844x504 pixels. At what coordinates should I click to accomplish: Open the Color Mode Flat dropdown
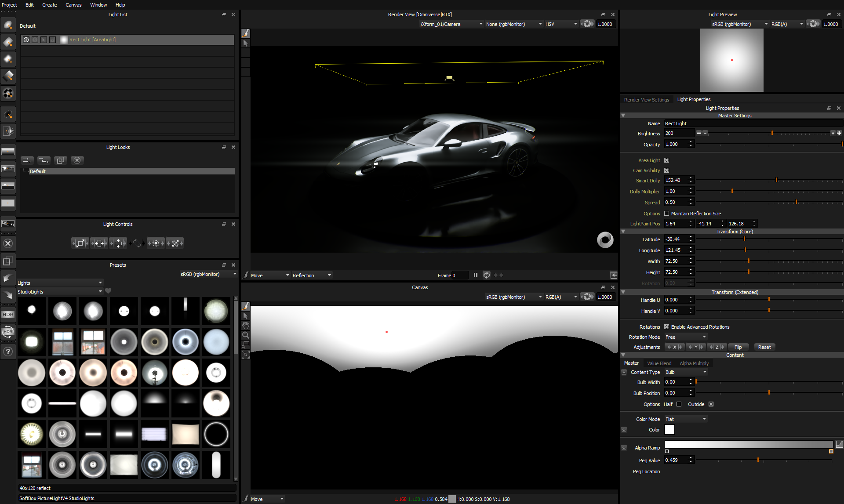pyautogui.click(x=686, y=419)
